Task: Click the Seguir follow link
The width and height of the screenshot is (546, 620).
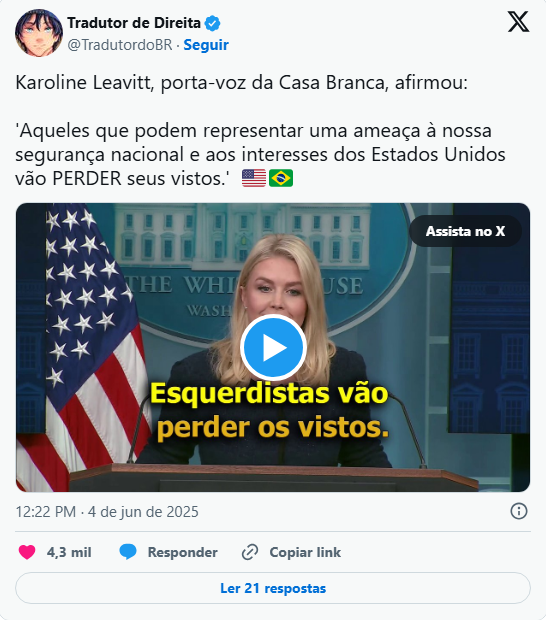Action: (206, 45)
